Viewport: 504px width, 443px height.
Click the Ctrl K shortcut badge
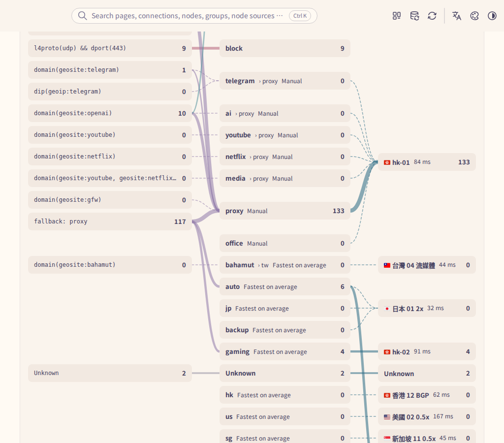[300, 16]
